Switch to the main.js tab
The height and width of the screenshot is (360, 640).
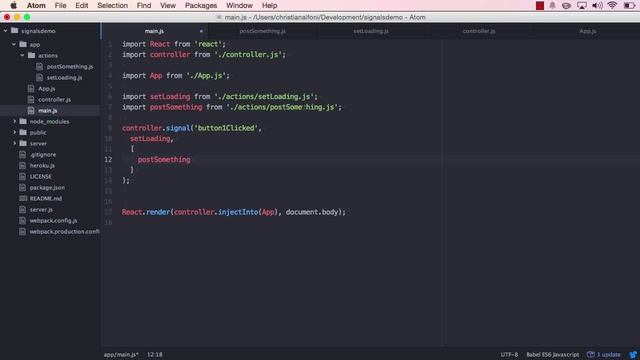coord(154,31)
